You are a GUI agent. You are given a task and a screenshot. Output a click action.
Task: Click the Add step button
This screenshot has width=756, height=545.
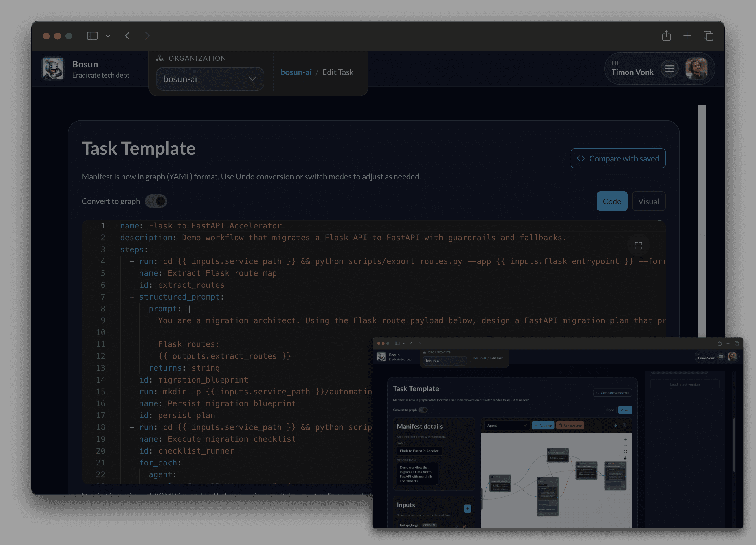pos(543,425)
